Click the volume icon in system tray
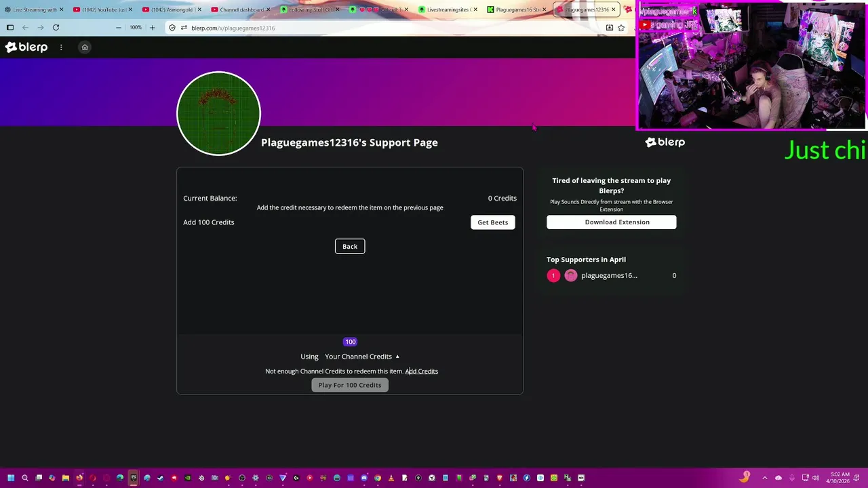 pyautogui.click(x=816, y=478)
